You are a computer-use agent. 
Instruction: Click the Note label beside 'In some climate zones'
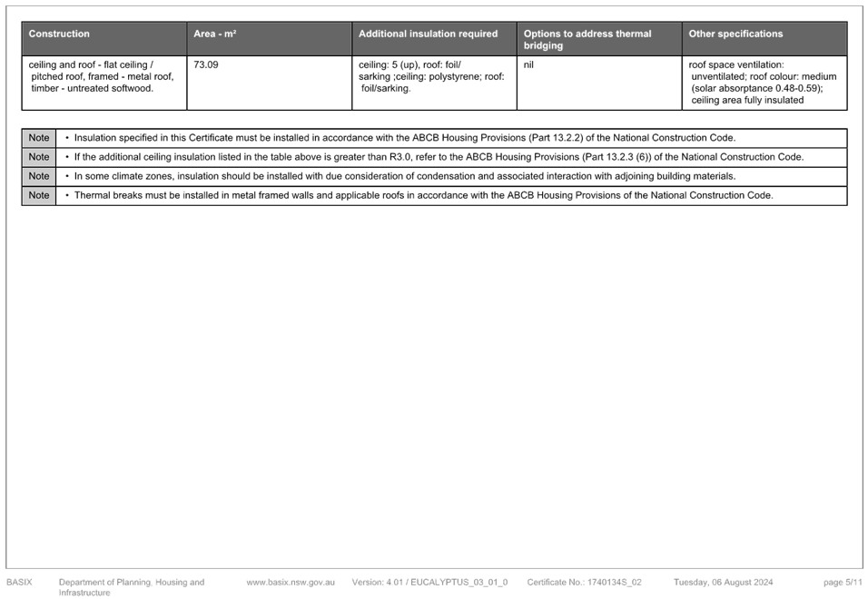click(x=39, y=176)
